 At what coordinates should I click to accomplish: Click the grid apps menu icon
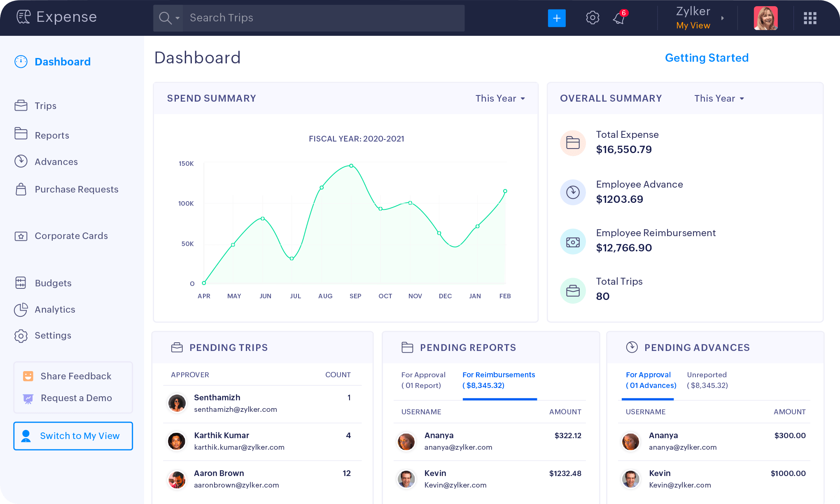point(810,18)
